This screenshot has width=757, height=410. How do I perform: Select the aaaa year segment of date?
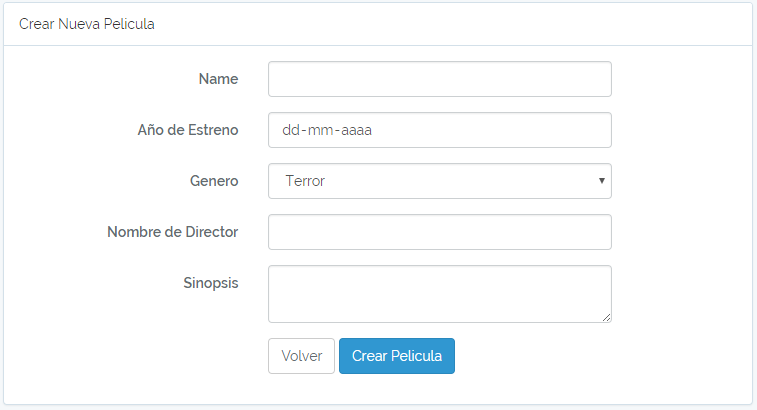(356, 130)
